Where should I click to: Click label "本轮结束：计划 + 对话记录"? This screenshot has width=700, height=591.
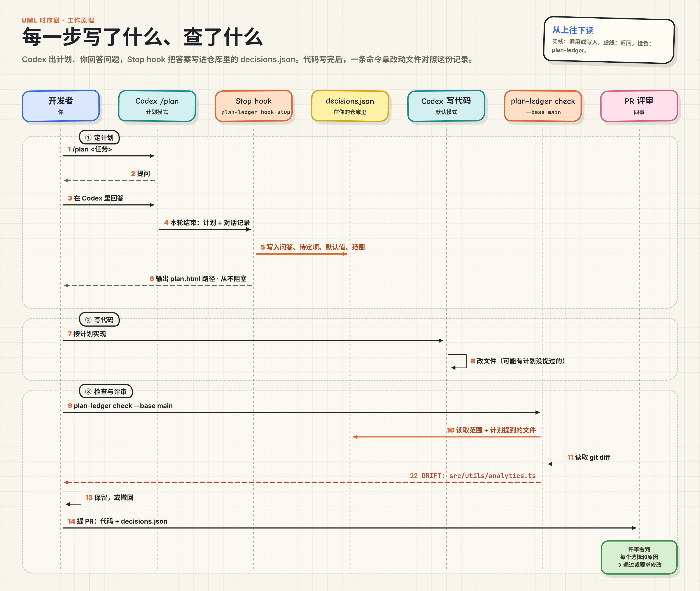point(210,222)
